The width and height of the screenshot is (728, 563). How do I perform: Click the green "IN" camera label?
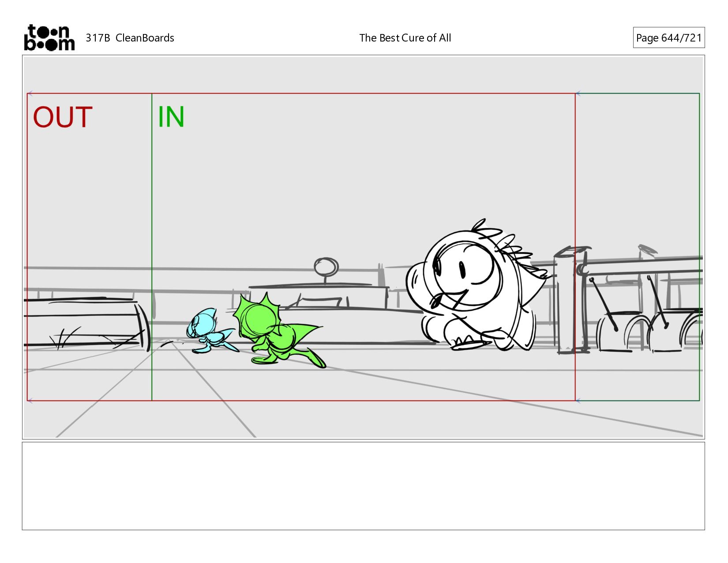[171, 117]
